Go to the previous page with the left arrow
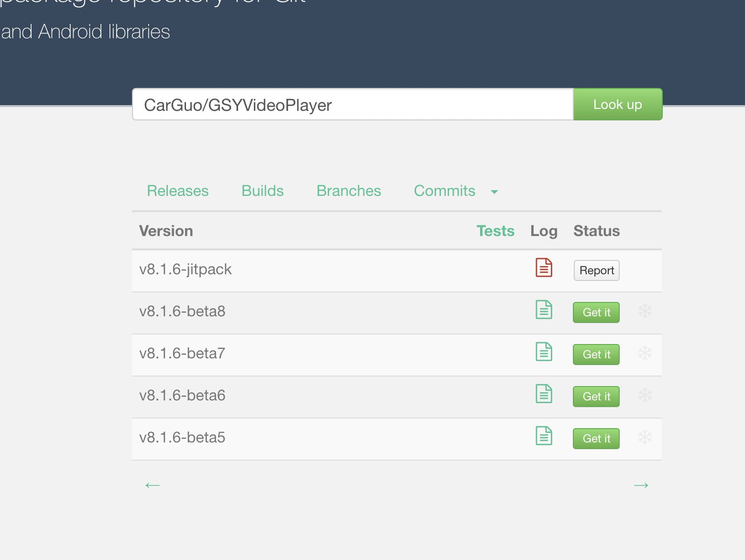Screen dimensions: 745x560 152,485
